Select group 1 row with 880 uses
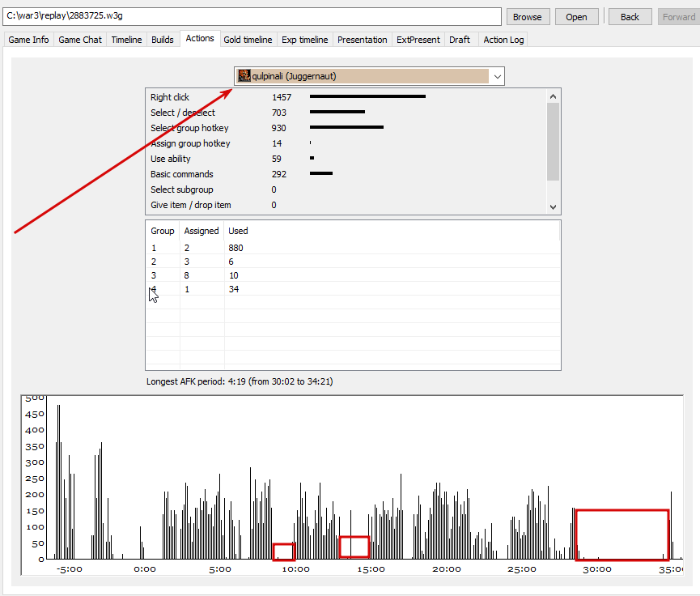The width and height of the screenshot is (700, 596). tap(353, 248)
